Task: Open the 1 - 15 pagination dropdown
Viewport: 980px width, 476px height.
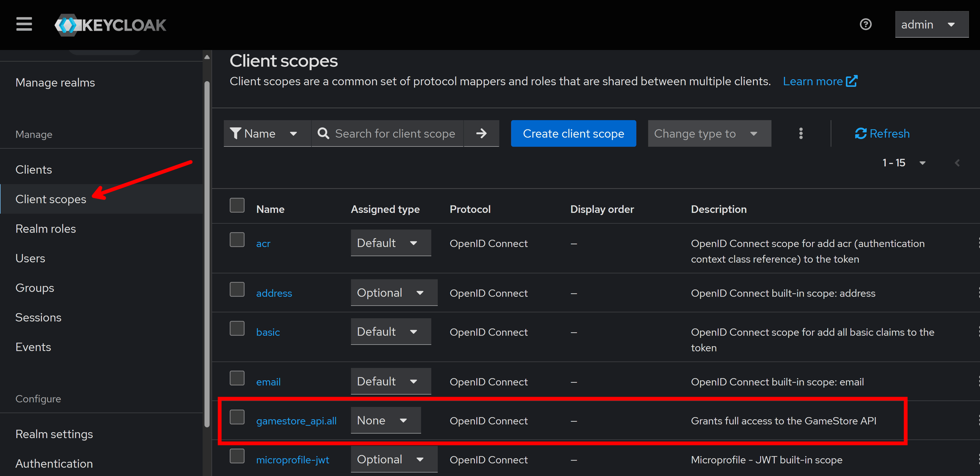Action: click(x=904, y=163)
